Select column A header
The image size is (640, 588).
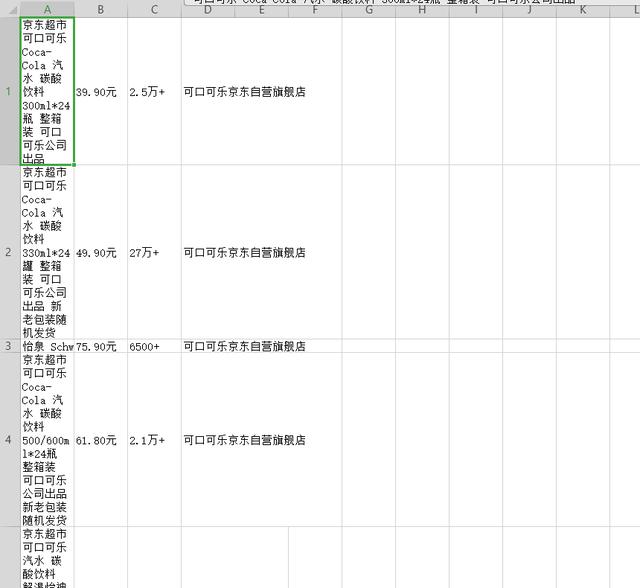(47, 9)
